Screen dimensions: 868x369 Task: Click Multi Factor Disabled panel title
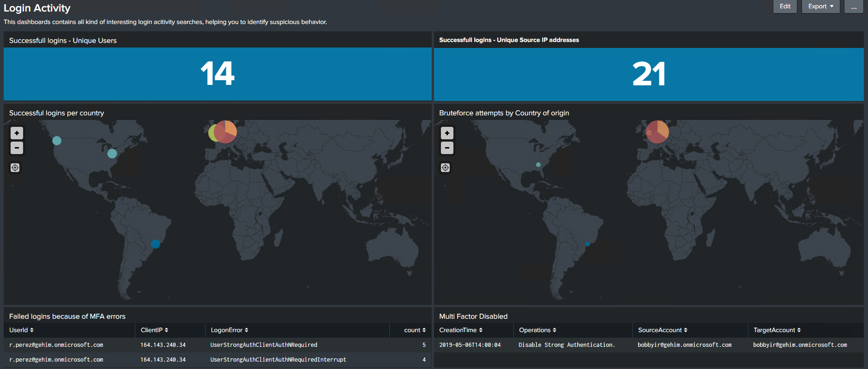point(473,316)
